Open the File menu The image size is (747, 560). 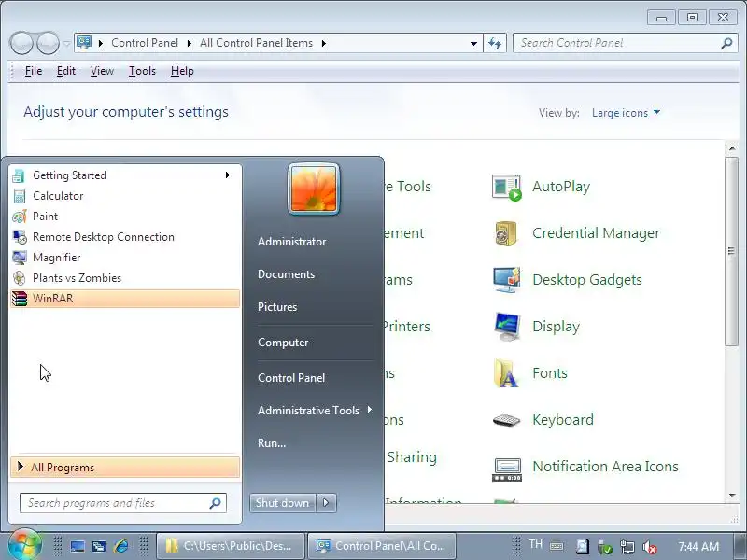[x=34, y=71]
